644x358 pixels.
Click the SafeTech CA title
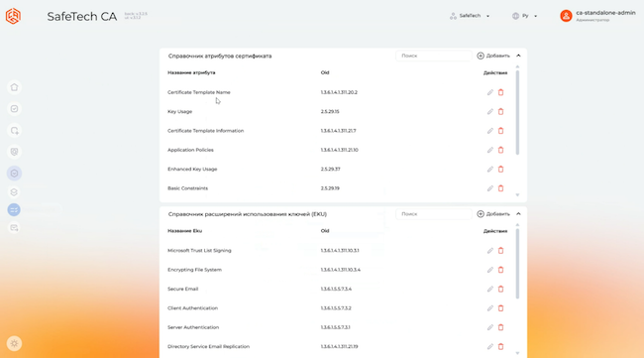81,17
